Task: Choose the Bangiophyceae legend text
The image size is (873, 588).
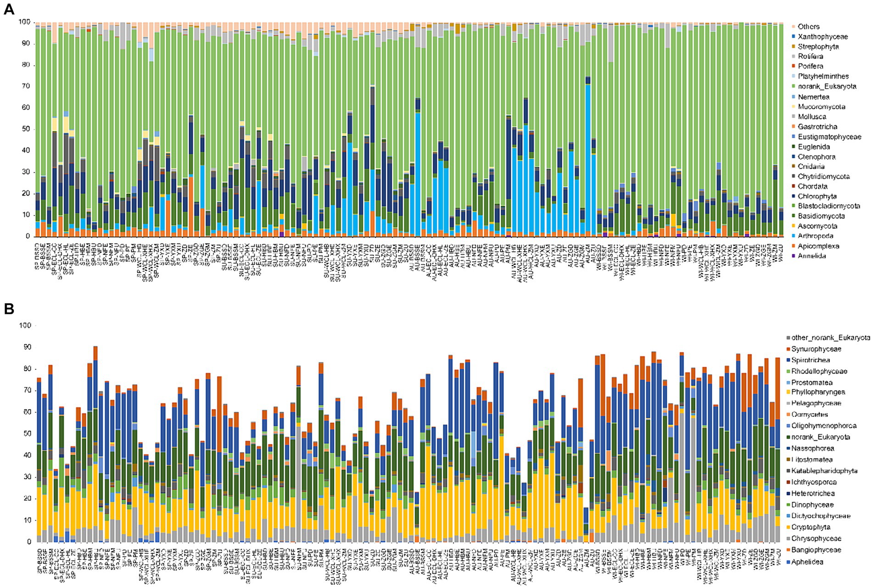Action: point(817,550)
